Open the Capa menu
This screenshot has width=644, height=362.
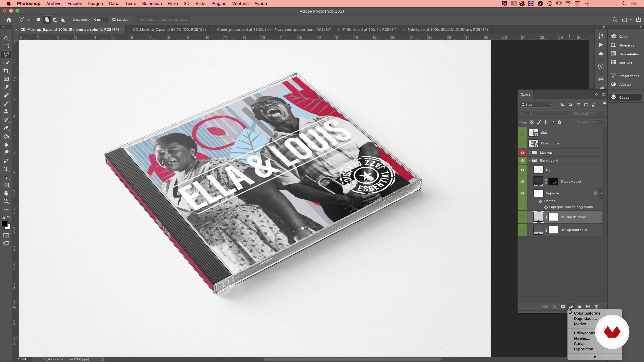click(114, 4)
